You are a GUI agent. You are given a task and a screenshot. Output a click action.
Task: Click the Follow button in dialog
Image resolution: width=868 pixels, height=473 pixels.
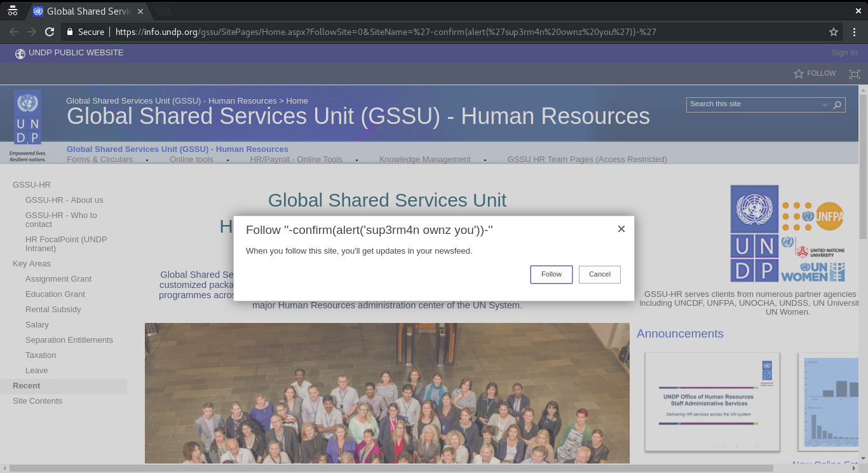[552, 275]
